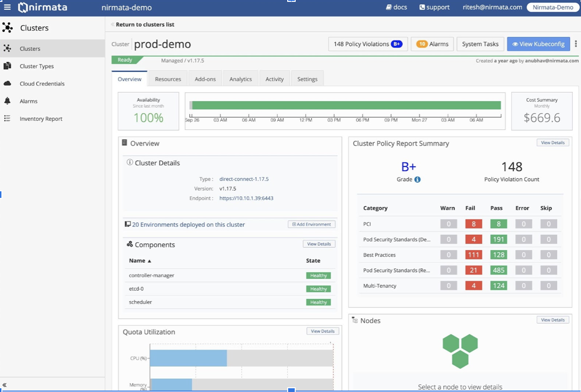Click the Grade info icon
The height and width of the screenshot is (392, 581).
click(x=417, y=180)
